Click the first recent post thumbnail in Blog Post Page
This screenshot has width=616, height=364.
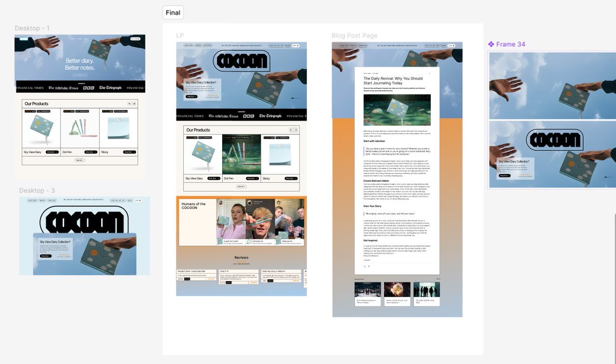point(368,290)
